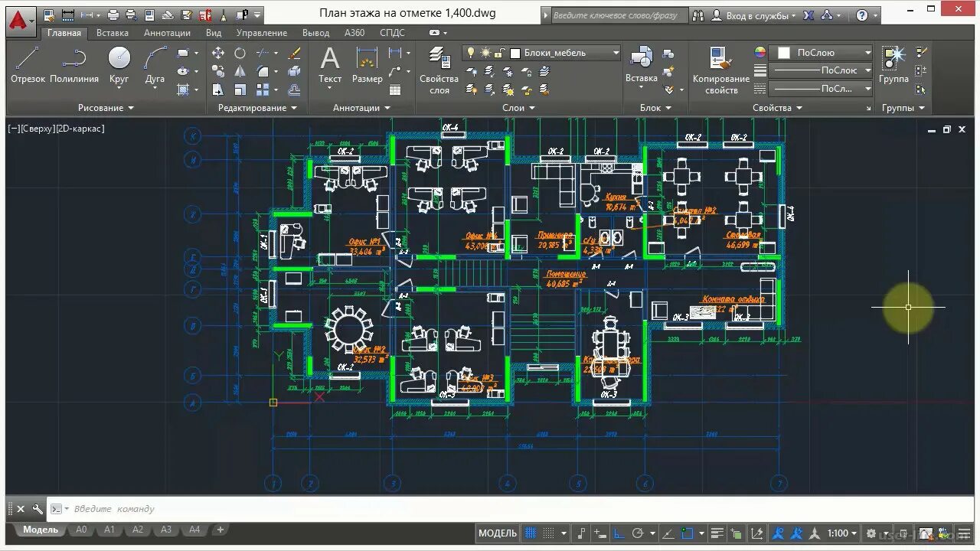Toggle grid display in status bar

pos(530,533)
